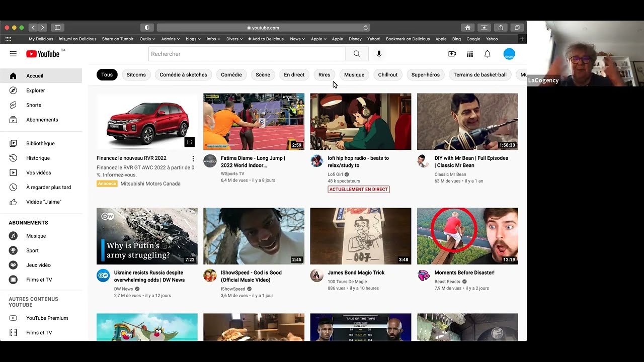The width and height of the screenshot is (644, 362).
Task: Open Mitsubishi Motors Canada advertiser link
Action: tap(150, 184)
